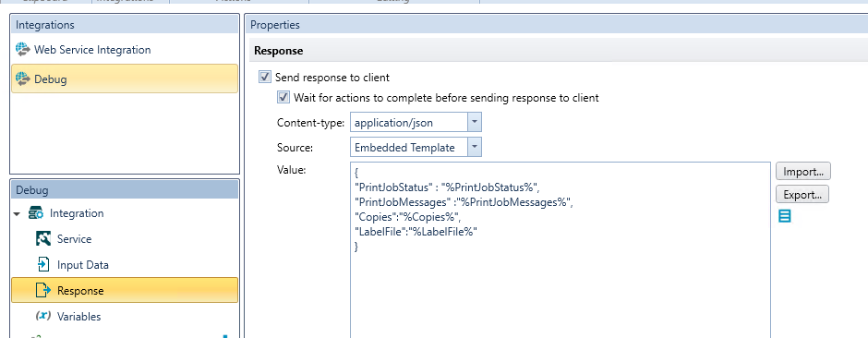
Task: Toggle Wait for actions to complete checkbox
Action: [x=283, y=97]
